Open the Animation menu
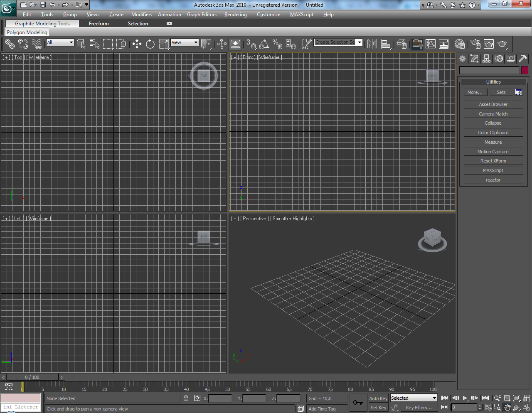Image resolution: width=532 pixels, height=413 pixels. pos(170,15)
